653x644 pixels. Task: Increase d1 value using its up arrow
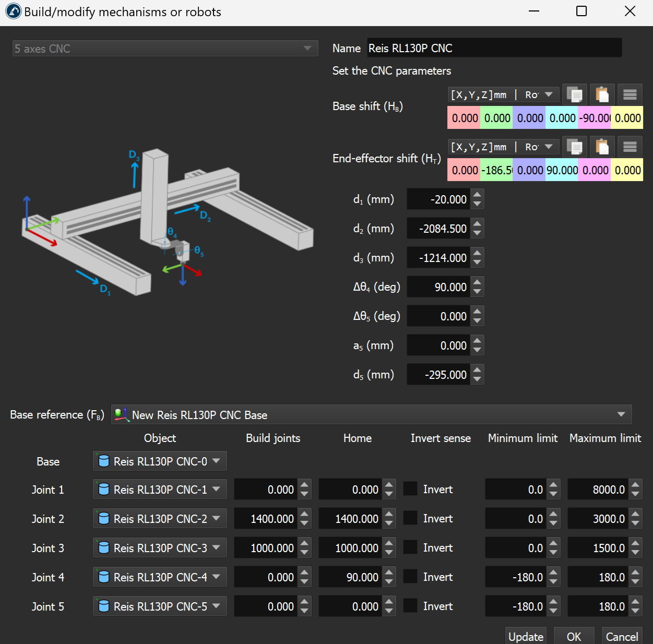477,194
